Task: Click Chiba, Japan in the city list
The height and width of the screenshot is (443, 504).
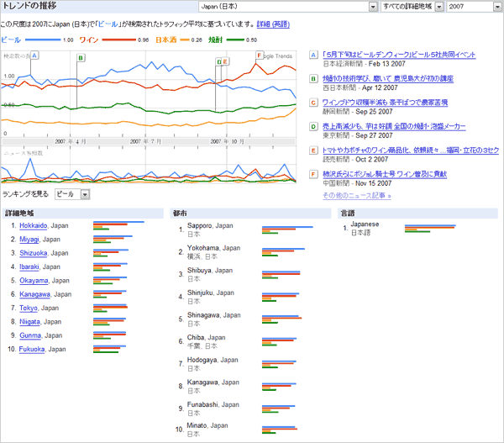Action: click(x=207, y=337)
